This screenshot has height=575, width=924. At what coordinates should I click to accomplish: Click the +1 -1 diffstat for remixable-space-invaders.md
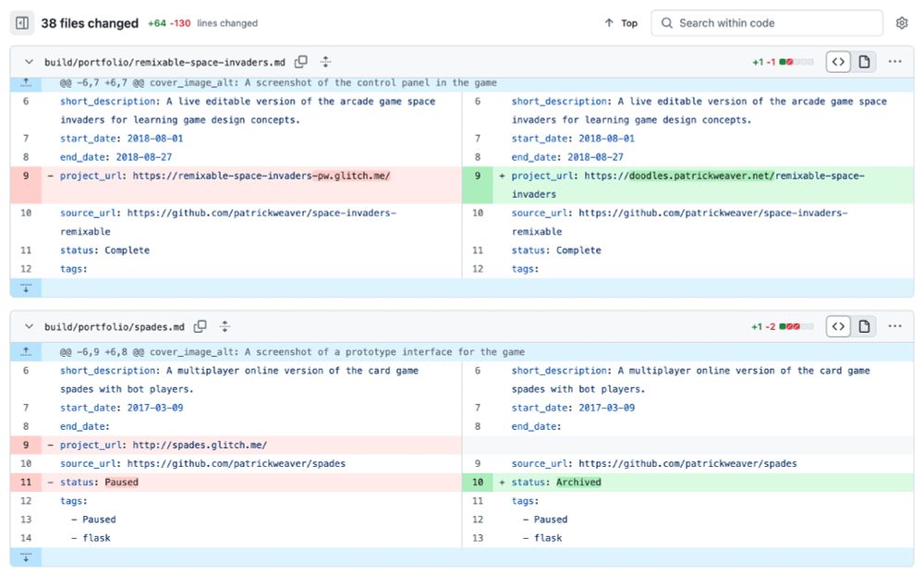pos(783,62)
